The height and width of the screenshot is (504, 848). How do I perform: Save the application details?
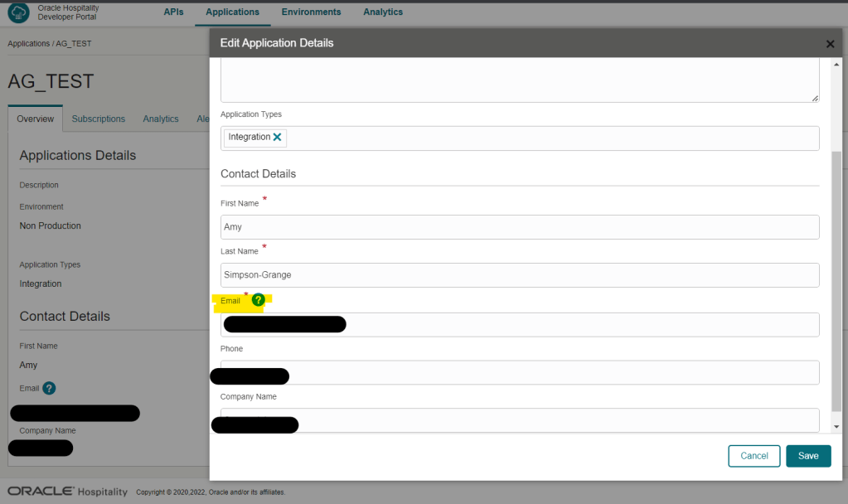[x=807, y=456]
